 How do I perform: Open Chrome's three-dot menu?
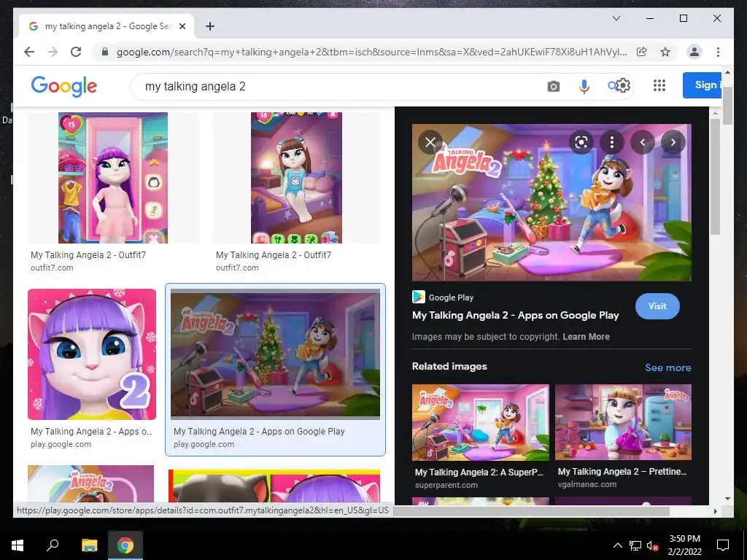pyautogui.click(x=718, y=52)
